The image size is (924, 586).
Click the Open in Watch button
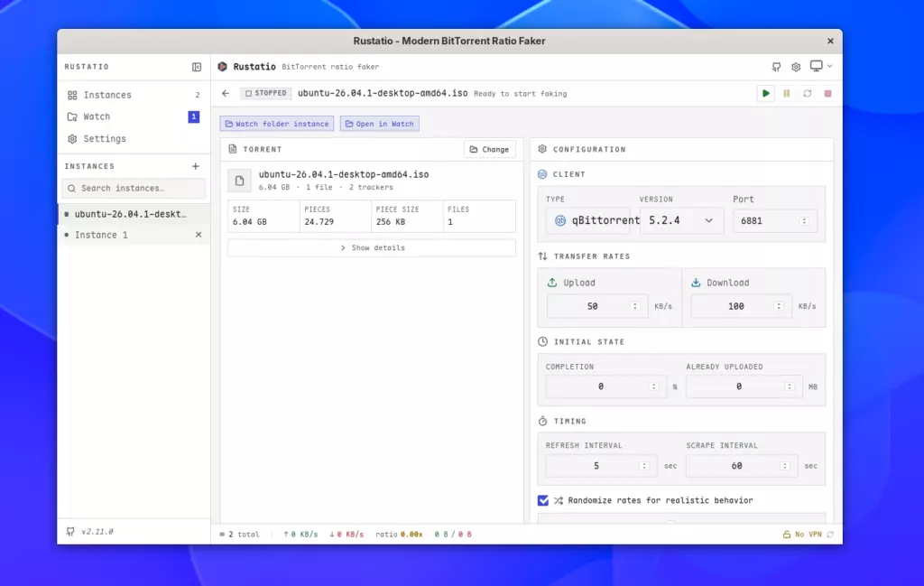coord(380,124)
